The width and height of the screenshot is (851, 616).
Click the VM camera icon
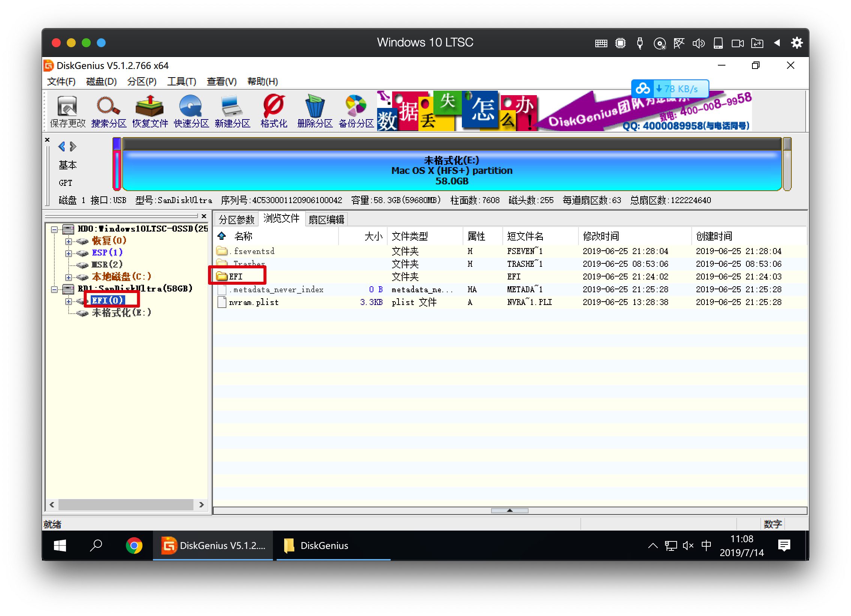738,43
